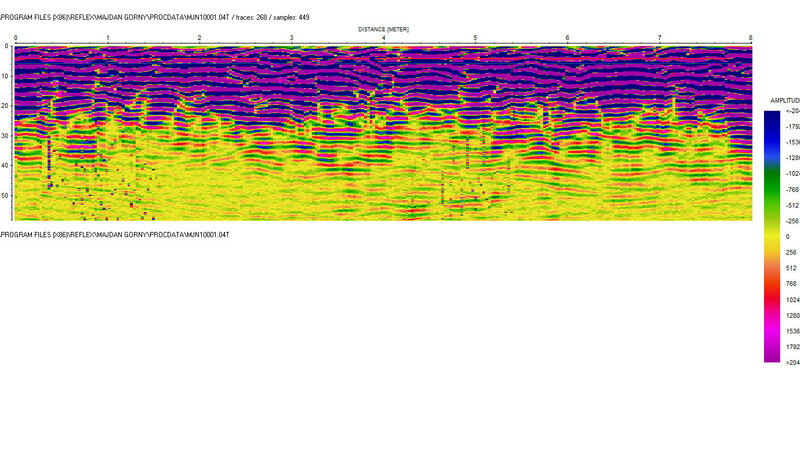Viewport: 800px width, 450px height.
Task: Click the 1 meter mark on distance axis
Action: (x=108, y=38)
